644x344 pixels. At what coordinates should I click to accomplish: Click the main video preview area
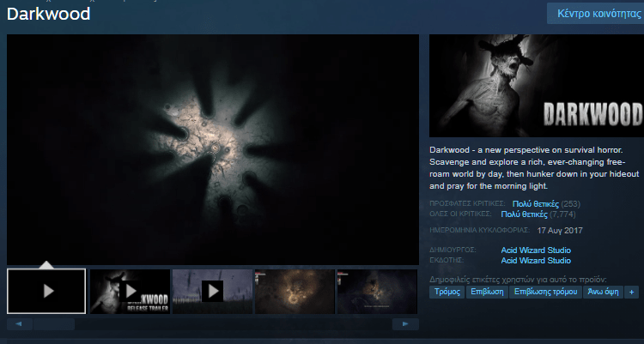coord(213,149)
